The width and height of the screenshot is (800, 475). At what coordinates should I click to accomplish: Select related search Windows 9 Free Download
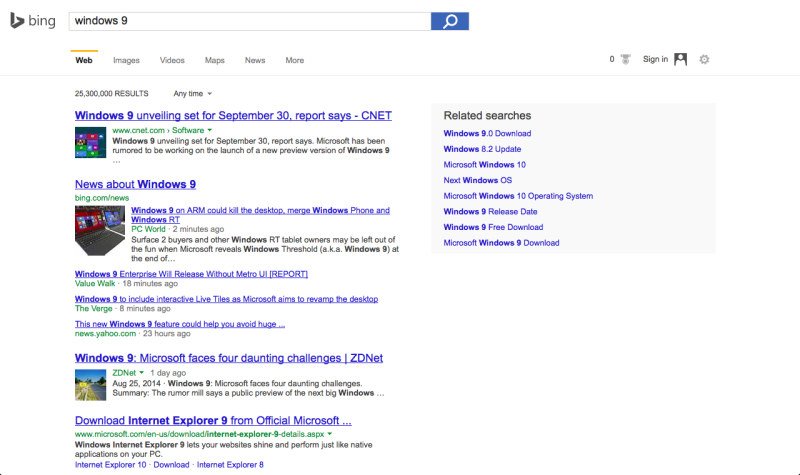tap(493, 228)
